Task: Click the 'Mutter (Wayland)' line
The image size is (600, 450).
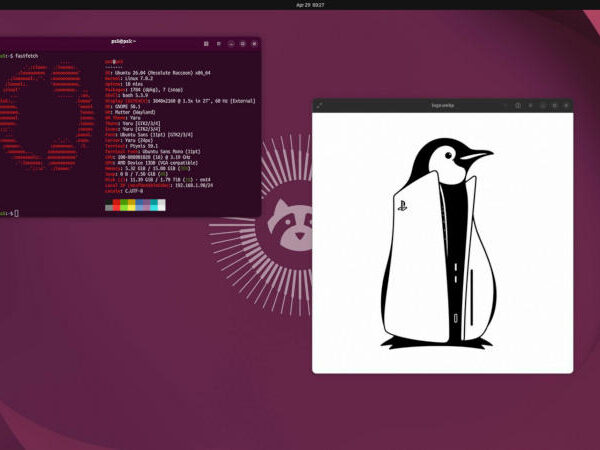Action: pyautogui.click(x=130, y=112)
